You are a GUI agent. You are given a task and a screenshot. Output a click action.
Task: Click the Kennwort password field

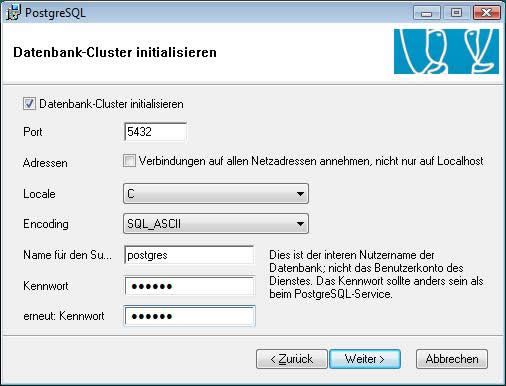click(x=189, y=286)
